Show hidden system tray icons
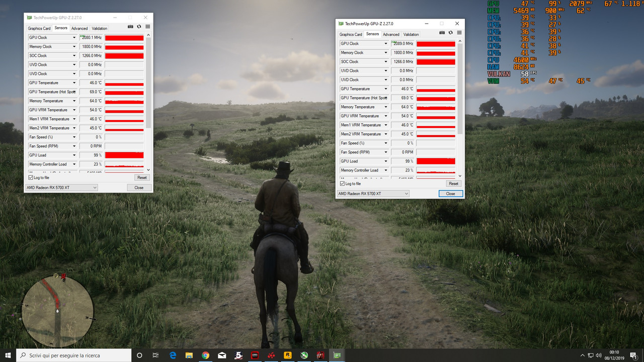Image resolution: width=644 pixels, height=362 pixels. pyautogui.click(x=582, y=355)
